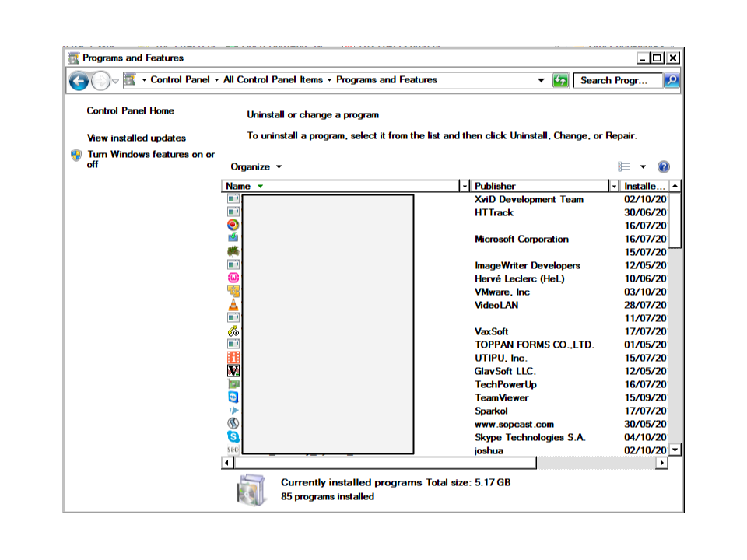
Task: Select the Skype Technologies S.A. publisher cell
Action: [530, 438]
